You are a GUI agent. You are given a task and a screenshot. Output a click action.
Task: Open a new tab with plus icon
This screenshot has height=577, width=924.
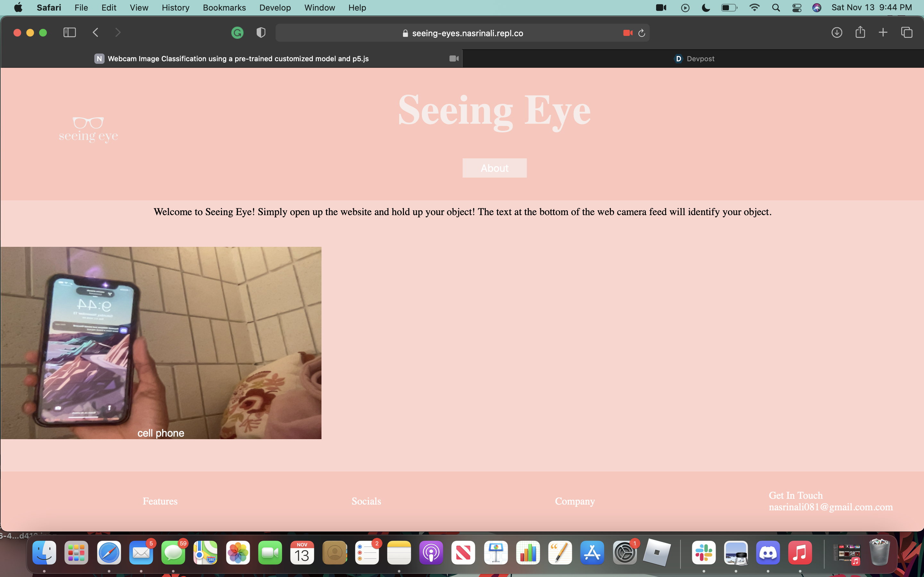(x=883, y=33)
